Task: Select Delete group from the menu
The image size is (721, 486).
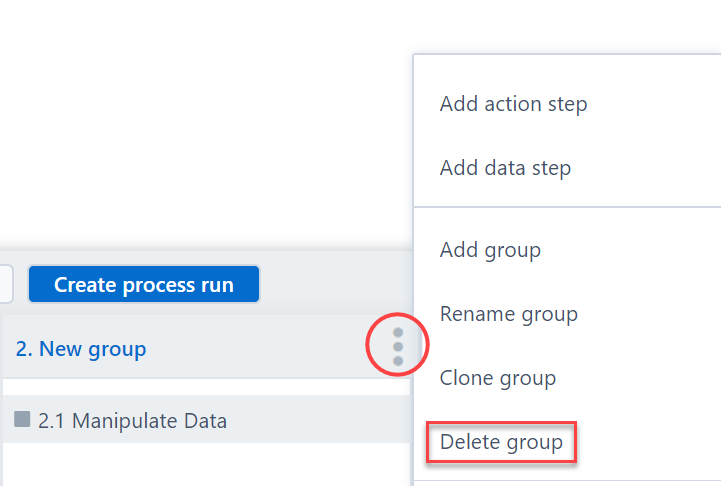Action: click(501, 441)
